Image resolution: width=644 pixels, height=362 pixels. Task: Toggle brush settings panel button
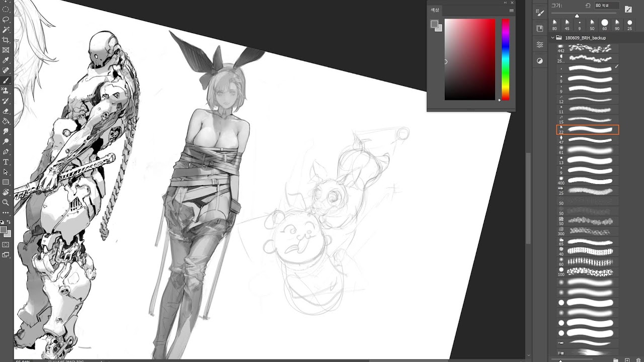click(628, 9)
